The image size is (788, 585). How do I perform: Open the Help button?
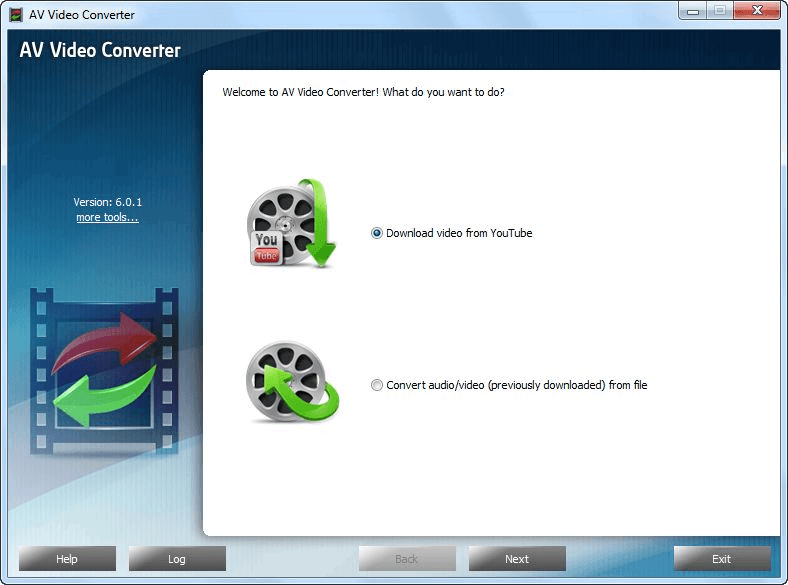point(67,559)
